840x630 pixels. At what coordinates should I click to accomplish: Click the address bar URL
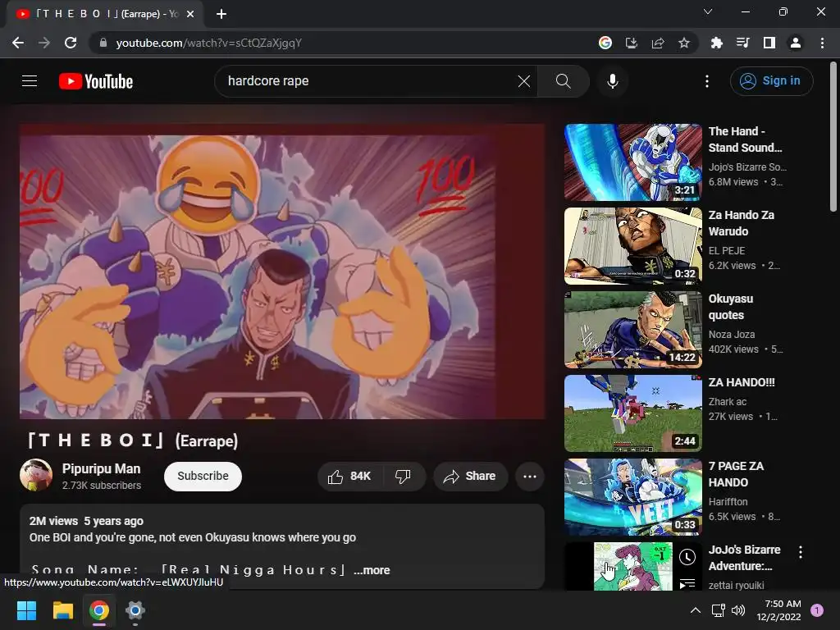point(209,43)
